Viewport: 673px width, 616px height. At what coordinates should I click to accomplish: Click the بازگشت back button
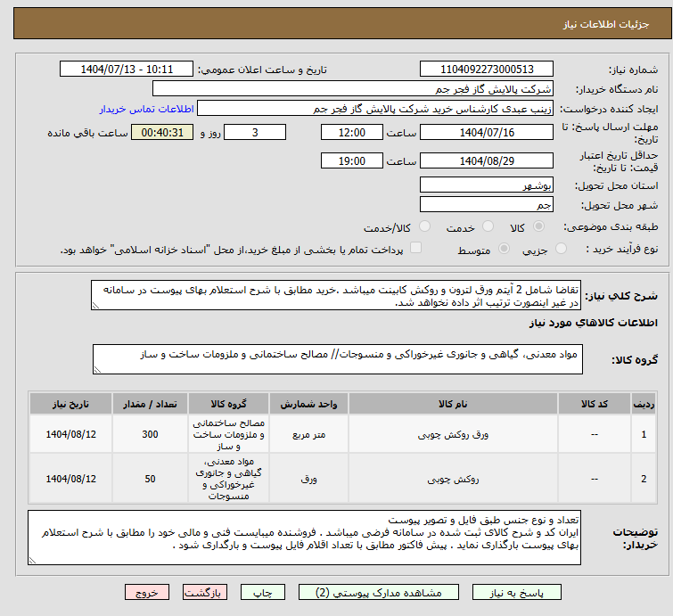point(204,593)
